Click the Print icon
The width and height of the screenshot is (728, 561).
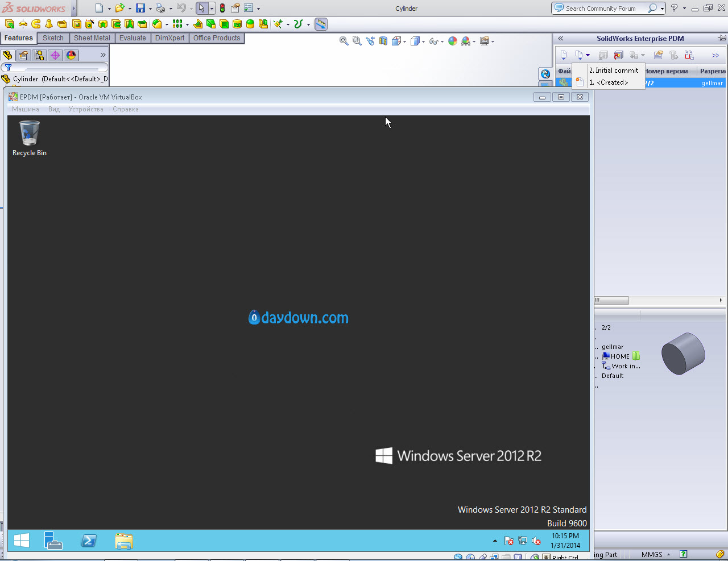pyautogui.click(x=160, y=8)
